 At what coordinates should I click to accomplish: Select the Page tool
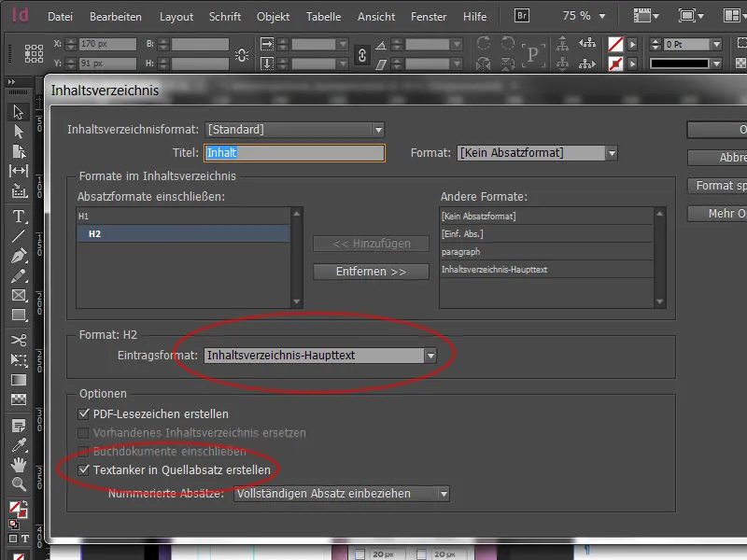(19, 151)
